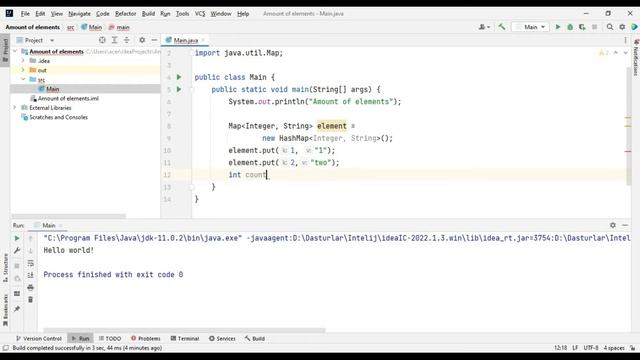The height and width of the screenshot is (360, 640).
Task: Expand the .idea folder
Action: click(x=23, y=60)
